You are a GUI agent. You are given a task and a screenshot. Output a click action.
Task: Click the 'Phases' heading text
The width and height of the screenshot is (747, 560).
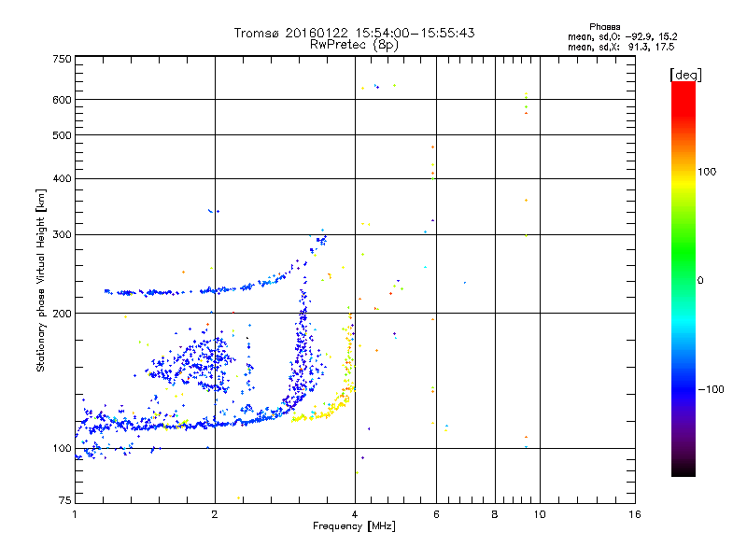[604, 27]
